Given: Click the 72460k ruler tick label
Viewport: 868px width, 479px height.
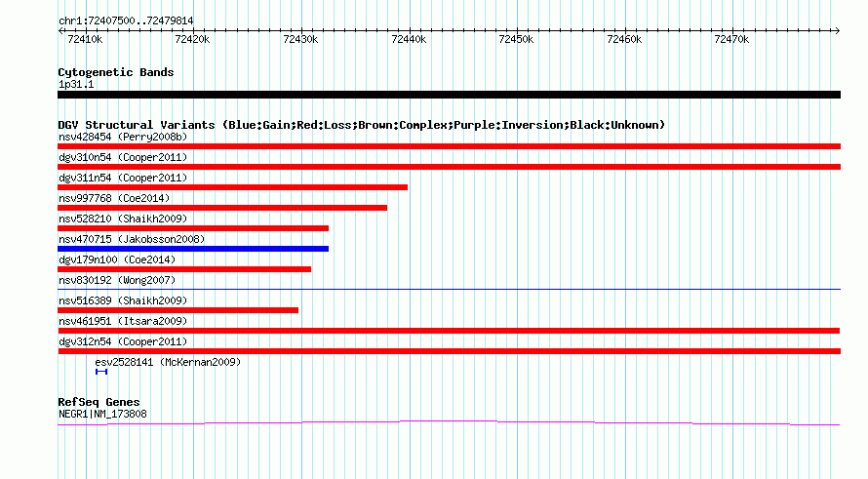Looking at the screenshot, I should (x=624, y=39).
